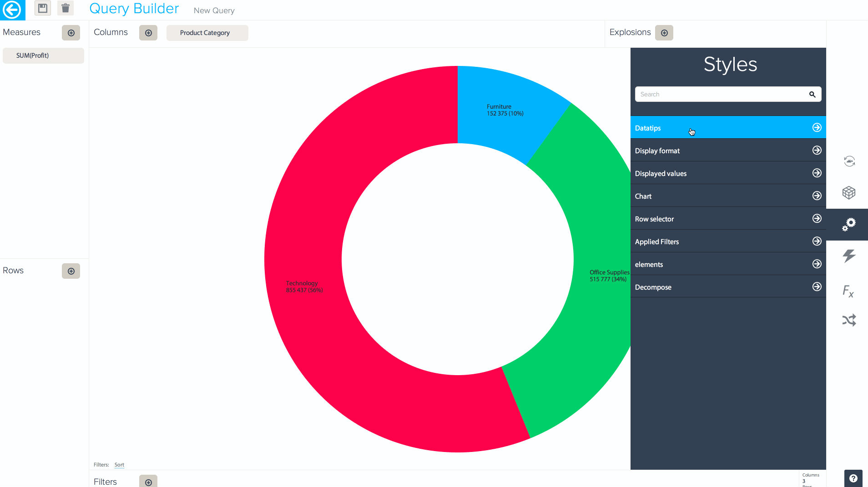Delete query using the trash icon

click(66, 8)
